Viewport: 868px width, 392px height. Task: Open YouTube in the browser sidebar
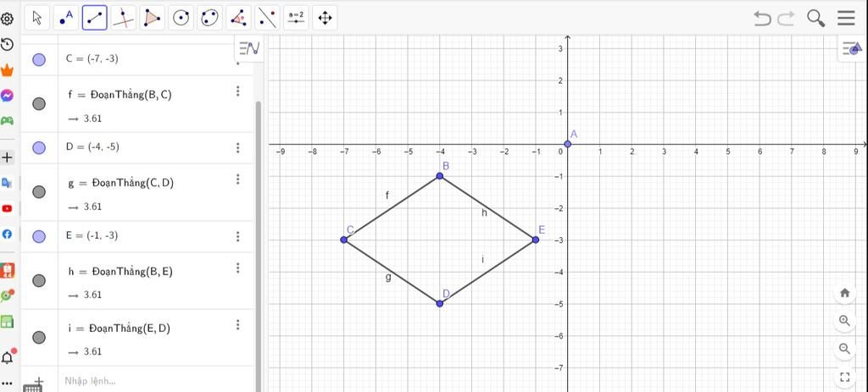coord(7,208)
